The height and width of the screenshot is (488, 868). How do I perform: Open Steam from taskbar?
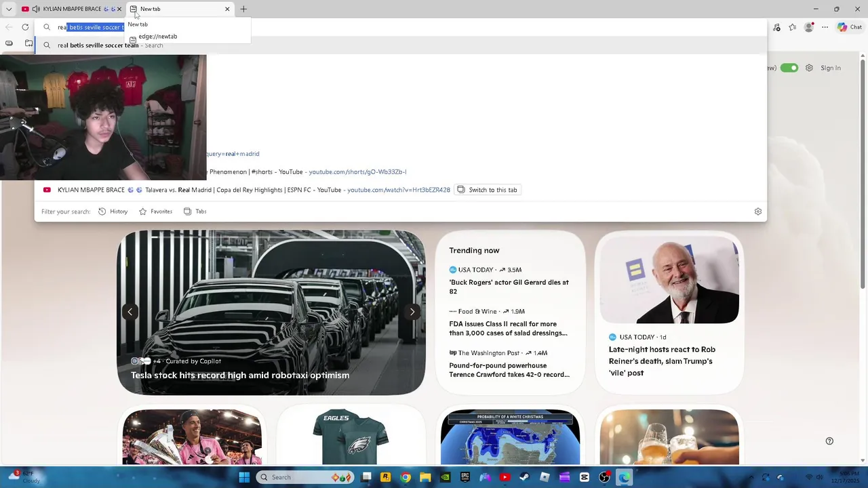pos(525,477)
